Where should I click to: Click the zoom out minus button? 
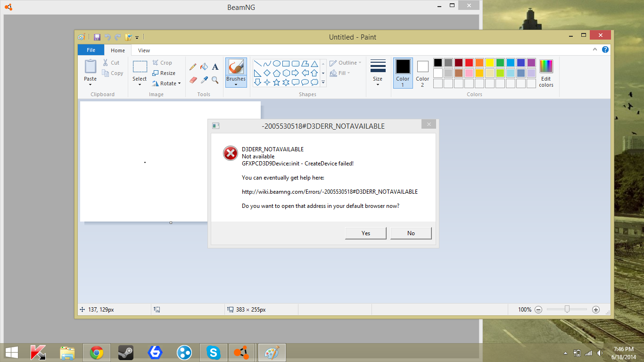point(538,310)
